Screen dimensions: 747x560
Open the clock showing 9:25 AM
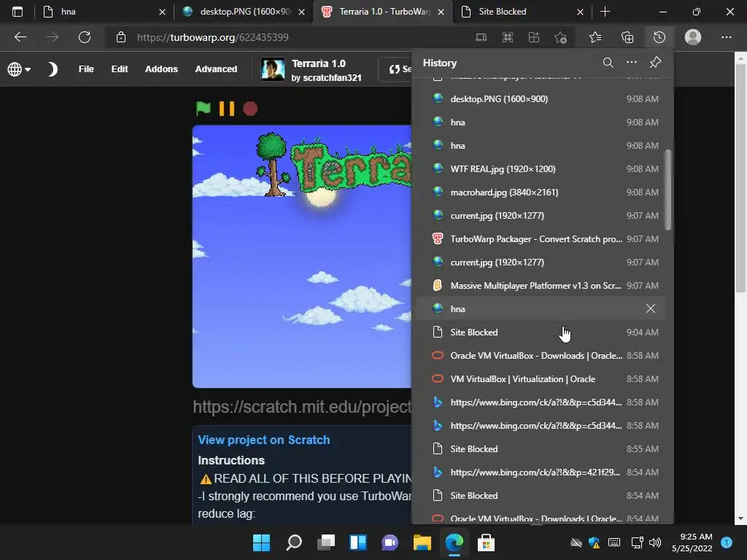(692, 542)
